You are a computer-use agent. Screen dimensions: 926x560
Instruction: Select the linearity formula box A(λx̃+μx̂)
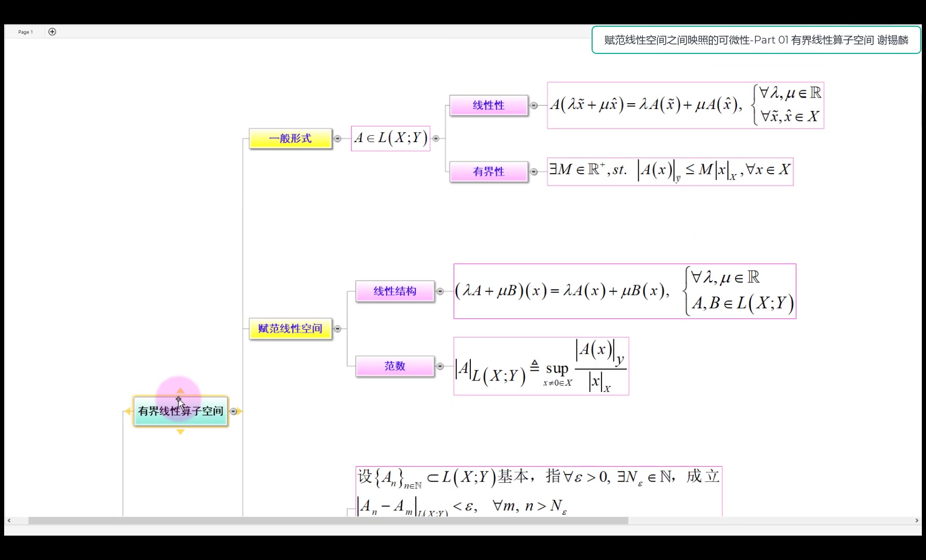685,105
